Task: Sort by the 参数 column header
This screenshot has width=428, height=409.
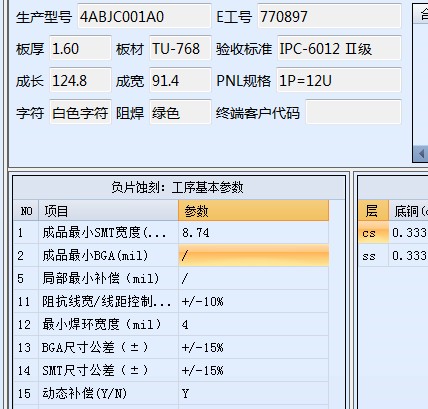Action: click(x=253, y=211)
